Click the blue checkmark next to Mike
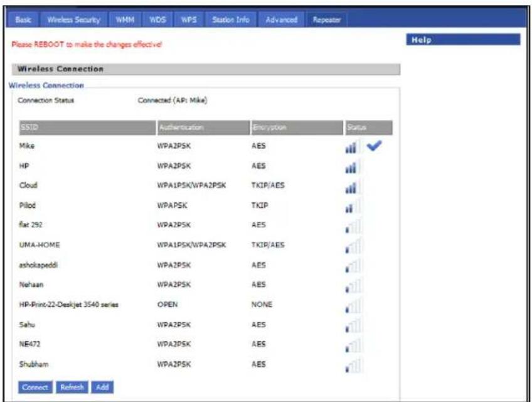Screen dimensions: 532x402 coord(374,146)
